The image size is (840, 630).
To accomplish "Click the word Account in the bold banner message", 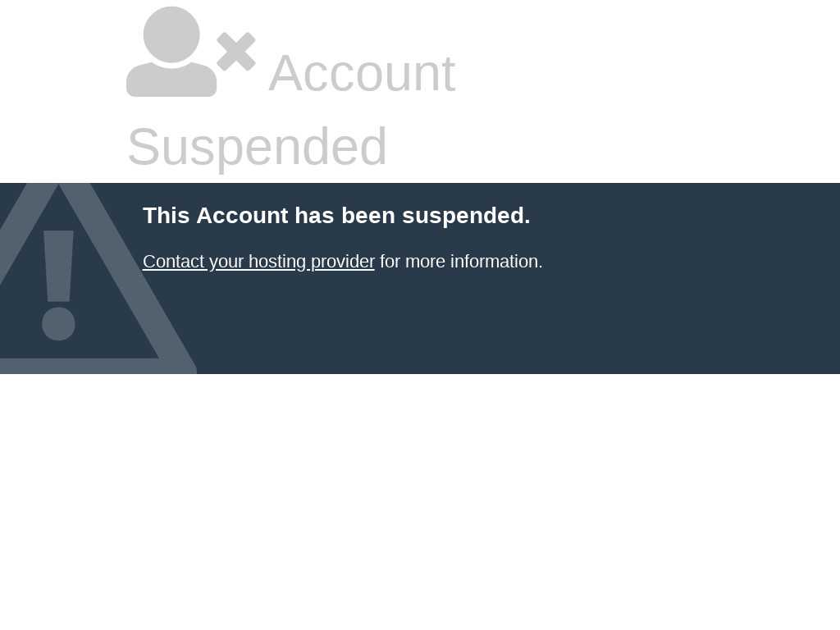I will [x=242, y=216].
